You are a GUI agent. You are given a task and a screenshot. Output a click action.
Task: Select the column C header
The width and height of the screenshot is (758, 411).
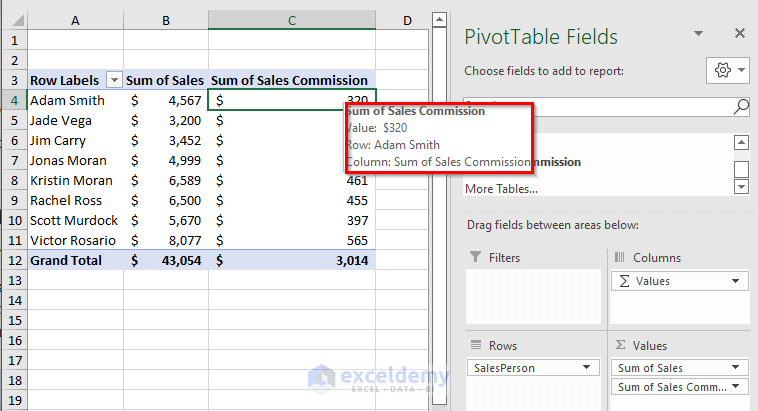point(291,20)
